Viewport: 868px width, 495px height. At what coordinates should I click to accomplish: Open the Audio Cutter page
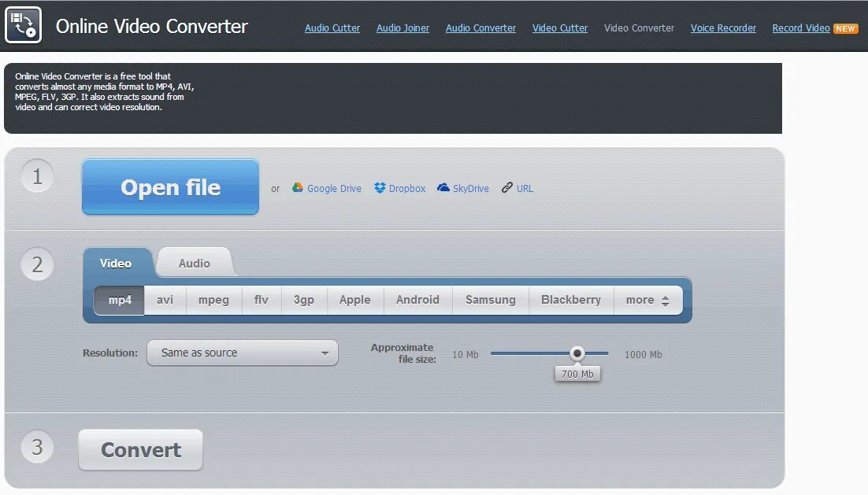coord(332,28)
